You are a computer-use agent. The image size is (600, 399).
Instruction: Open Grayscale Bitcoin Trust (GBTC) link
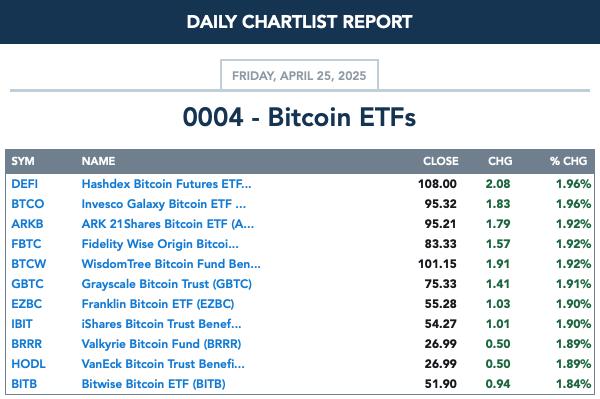pyautogui.click(x=167, y=284)
